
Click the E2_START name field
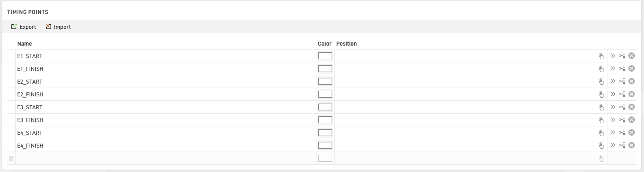(160, 82)
